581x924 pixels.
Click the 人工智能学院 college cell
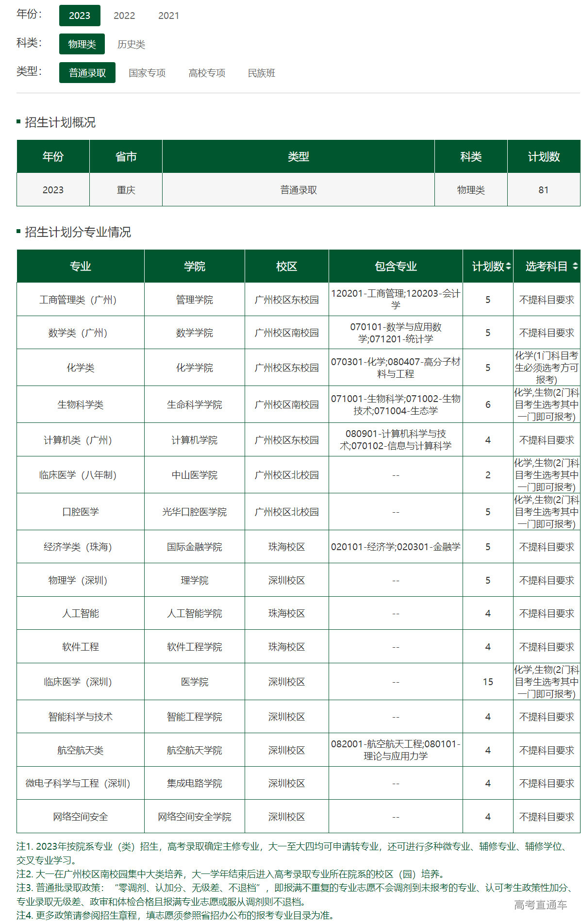point(194,613)
